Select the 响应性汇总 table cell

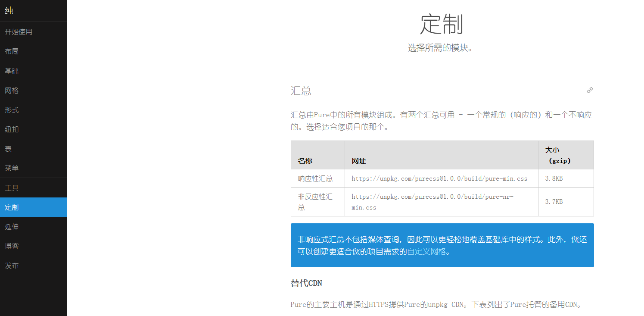[x=318, y=178]
